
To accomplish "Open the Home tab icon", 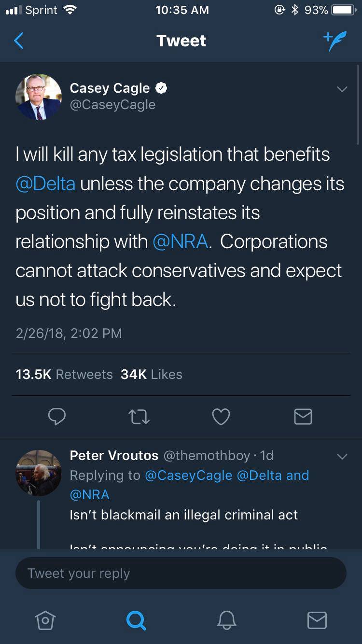I will tap(45, 621).
